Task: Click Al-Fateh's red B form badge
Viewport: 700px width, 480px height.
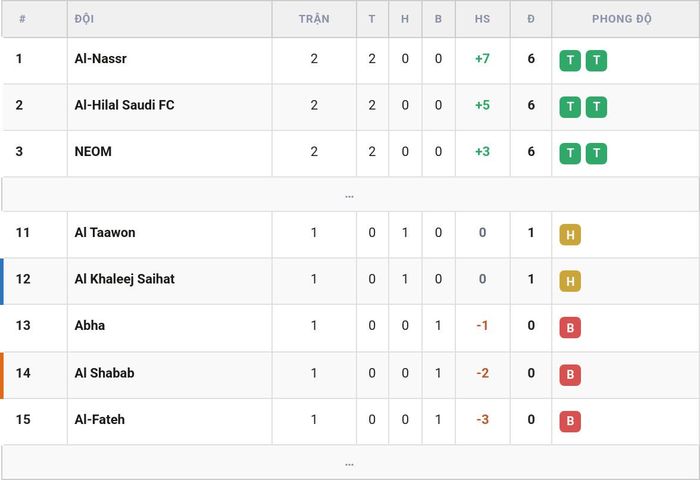Action: coord(570,421)
